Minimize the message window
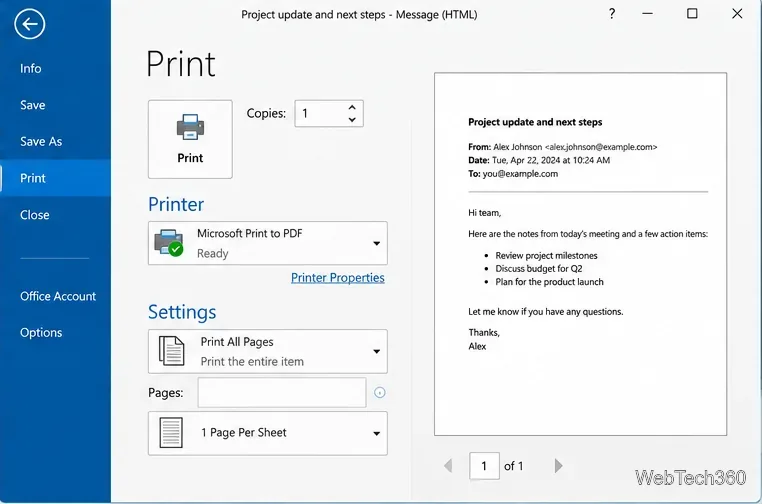Screen dimensions: 762x504 point(647,14)
